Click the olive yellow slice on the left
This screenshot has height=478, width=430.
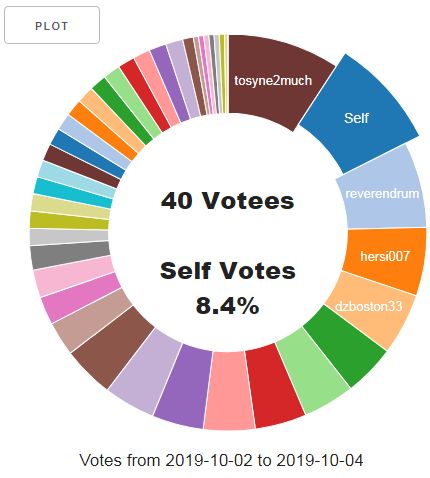point(69,220)
